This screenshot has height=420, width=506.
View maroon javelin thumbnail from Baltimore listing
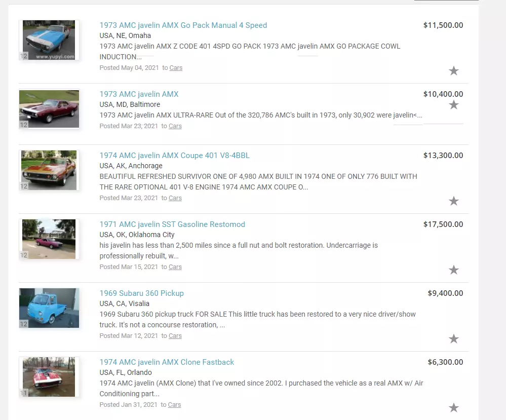49,109
